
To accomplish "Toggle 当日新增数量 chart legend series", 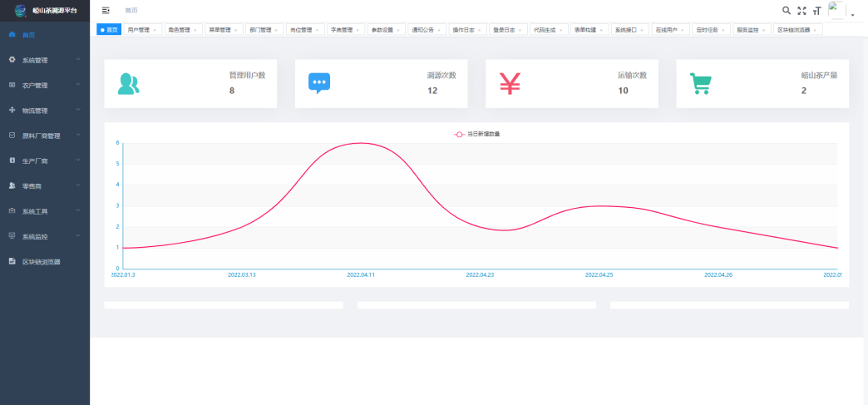I will (x=477, y=133).
